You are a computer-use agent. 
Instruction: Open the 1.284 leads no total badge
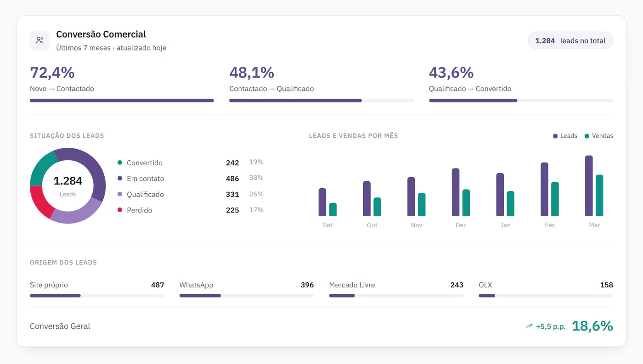tap(570, 40)
